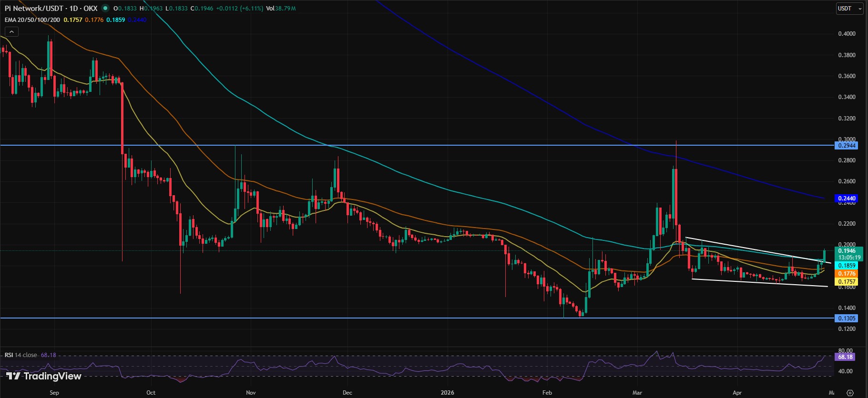Click the EMA 200 value 0.2440 in legend
This screenshot has width=868, height=398.
pos(137,20)
